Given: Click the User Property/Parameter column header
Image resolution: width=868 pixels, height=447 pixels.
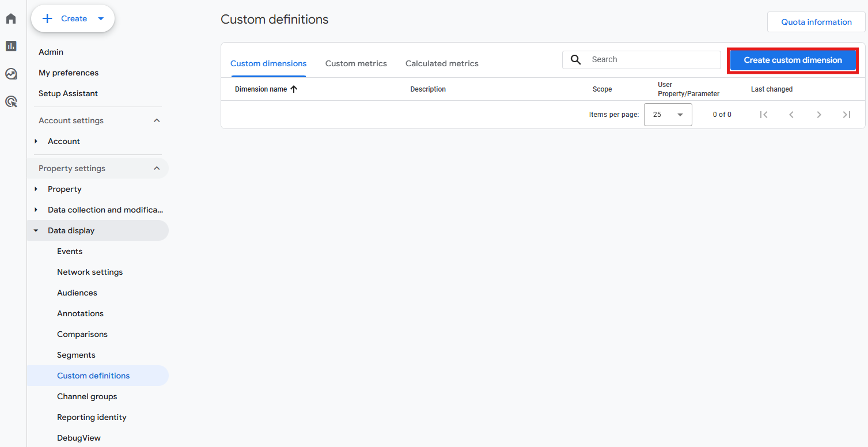Looking at the screenshot, I should [x=689, y=89].
